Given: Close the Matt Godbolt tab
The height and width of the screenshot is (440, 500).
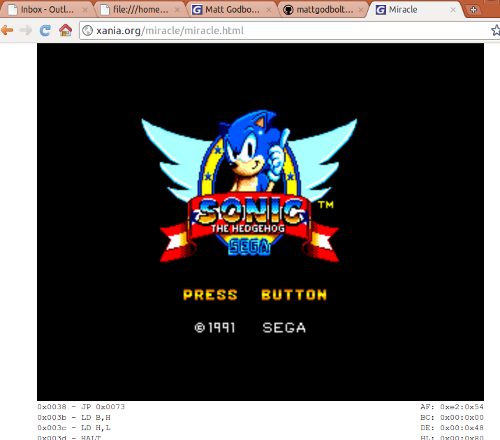Looking at the screenshot, I should pyautogui.click(x=269, y=10).
